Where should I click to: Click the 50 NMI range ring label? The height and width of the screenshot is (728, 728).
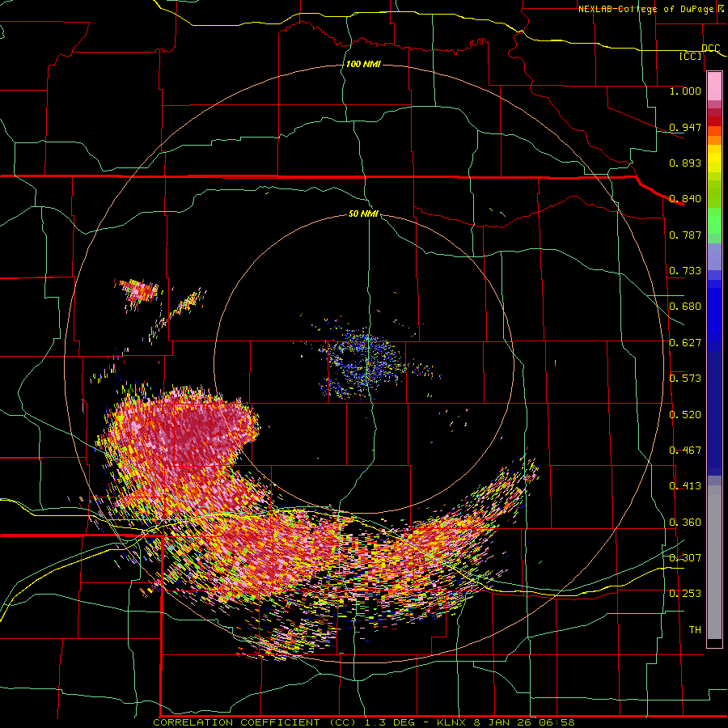[363, 214]
